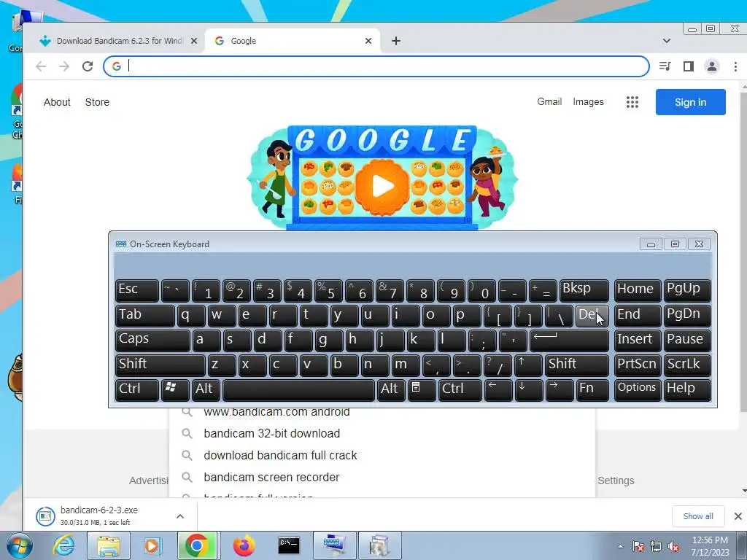
Task: Toggle the left Ctrl key
Action: [136, 390]
